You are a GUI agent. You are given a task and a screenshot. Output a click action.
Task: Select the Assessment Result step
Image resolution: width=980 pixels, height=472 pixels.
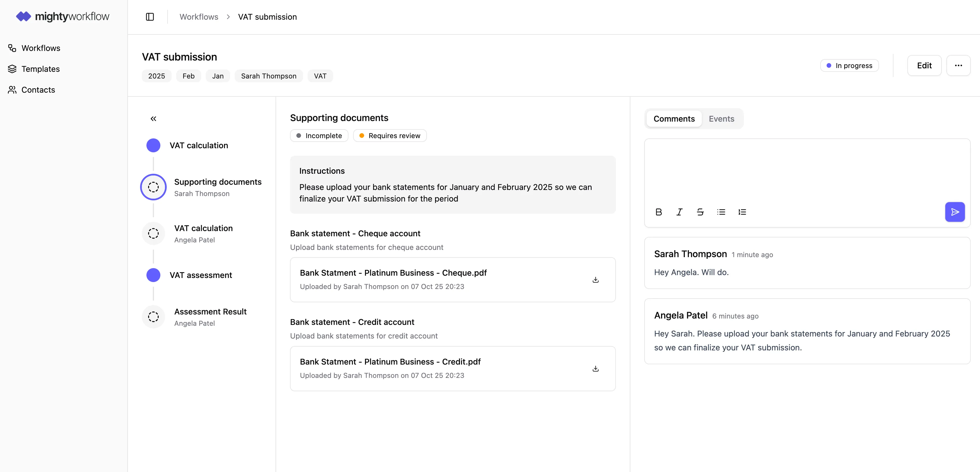[x=210, y=317]
